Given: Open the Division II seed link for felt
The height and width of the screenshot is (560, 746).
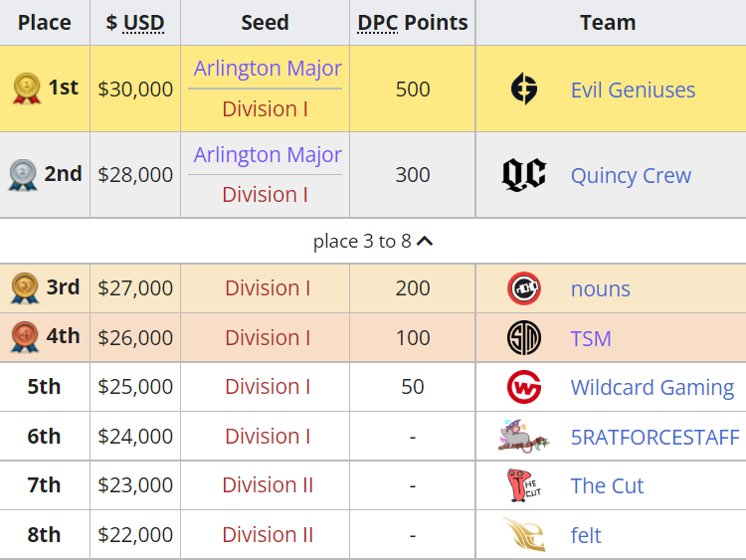Looking at the screenshot, I should [268, 535].
